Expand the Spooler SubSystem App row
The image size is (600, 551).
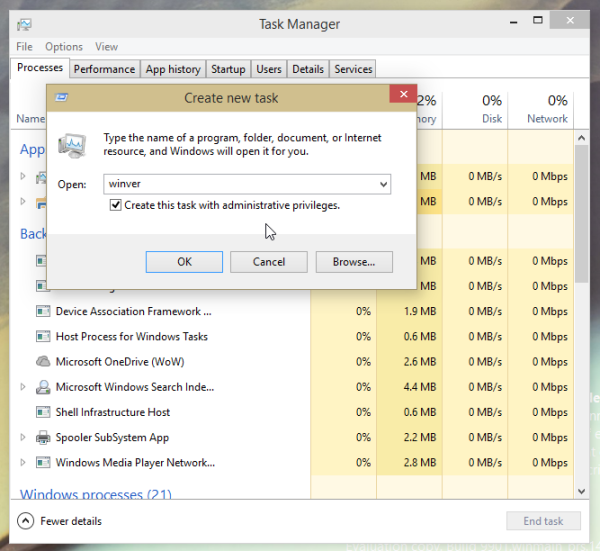click(24, 437)
